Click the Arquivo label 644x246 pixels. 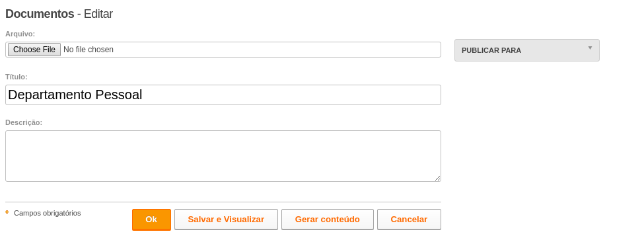pyautogui.click(x=20, y=34)
